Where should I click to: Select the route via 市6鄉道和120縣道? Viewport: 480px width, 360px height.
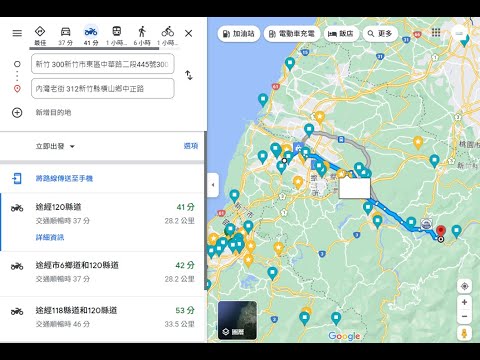pos(102,273)
